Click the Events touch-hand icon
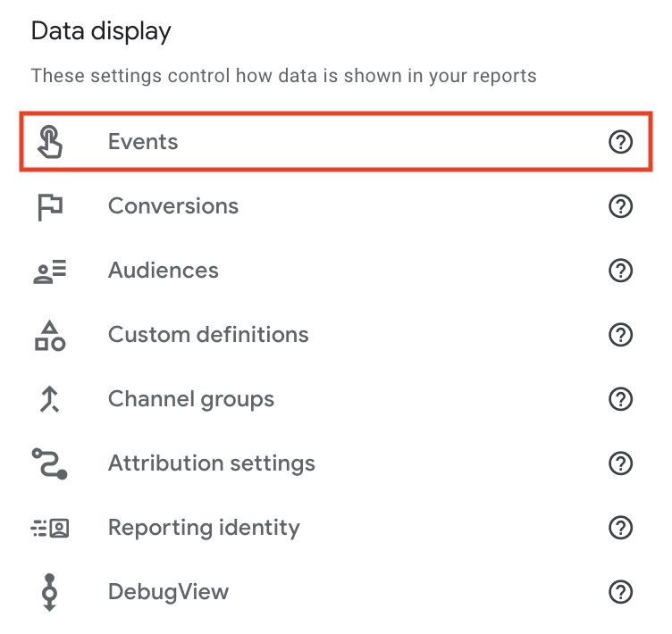Screen dimensions: 672x634 point(50,142)
